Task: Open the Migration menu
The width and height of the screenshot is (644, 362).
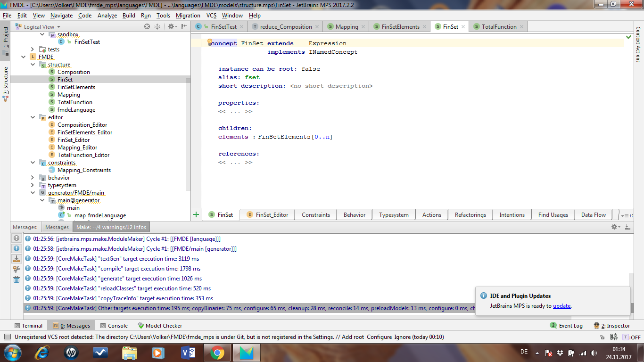Action: 188,16
